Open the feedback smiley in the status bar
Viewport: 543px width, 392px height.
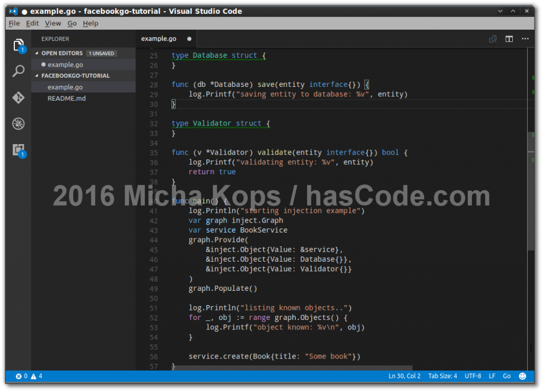click(522, 376)
